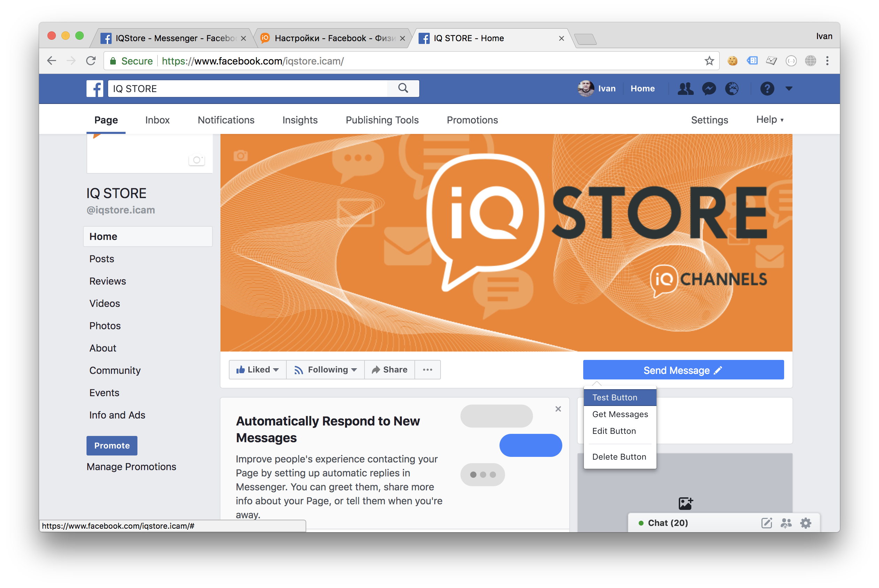Screen dimensions: 879x588
Task: Open account dropdown arrow in header
Action: click(x=789, y=89)
